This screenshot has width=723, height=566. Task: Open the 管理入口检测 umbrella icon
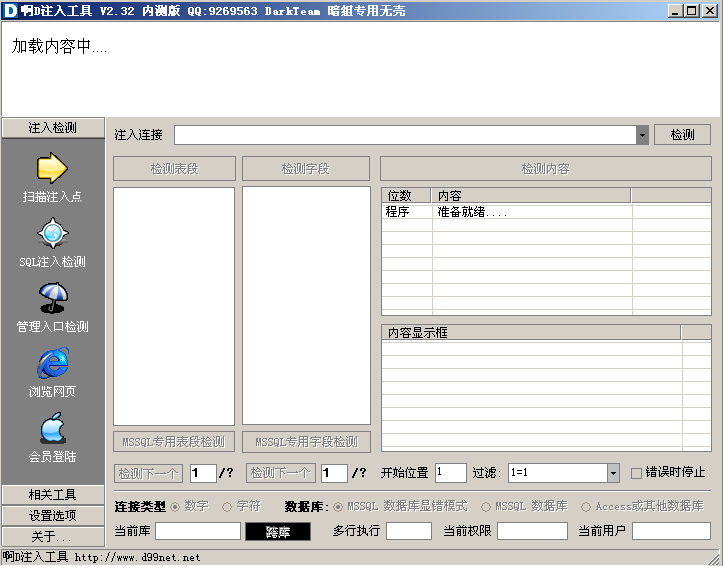tap(53, 298)
